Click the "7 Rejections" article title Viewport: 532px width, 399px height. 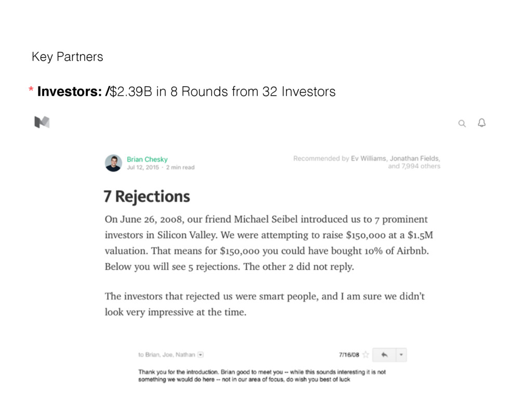pos(147,196)
